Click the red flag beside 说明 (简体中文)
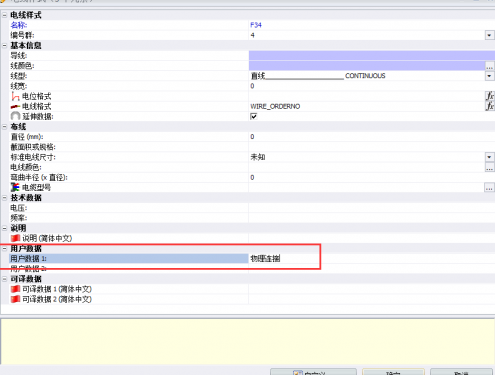495x375 pixels. [15, 238]
